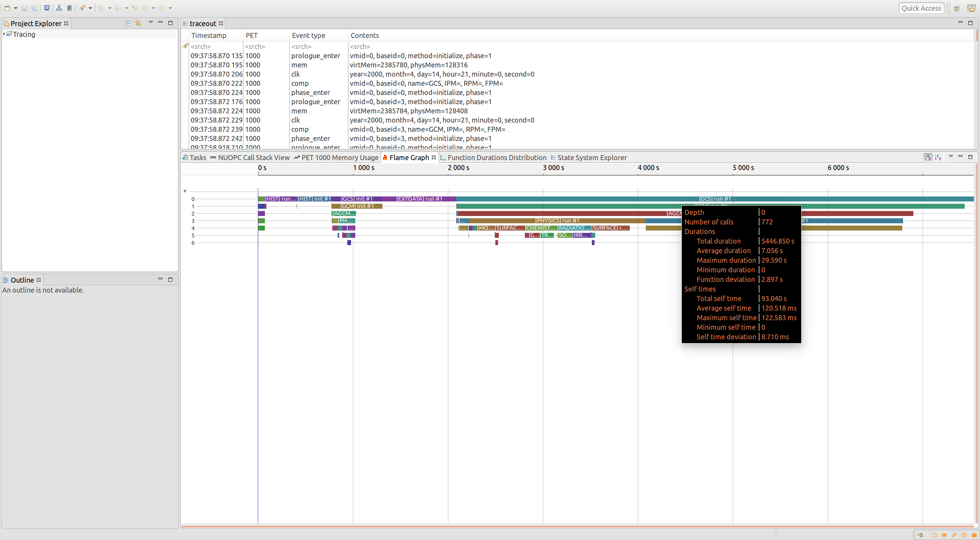Toggle Link with Editor in Project Explorer
980x540 pixels.
138,23
